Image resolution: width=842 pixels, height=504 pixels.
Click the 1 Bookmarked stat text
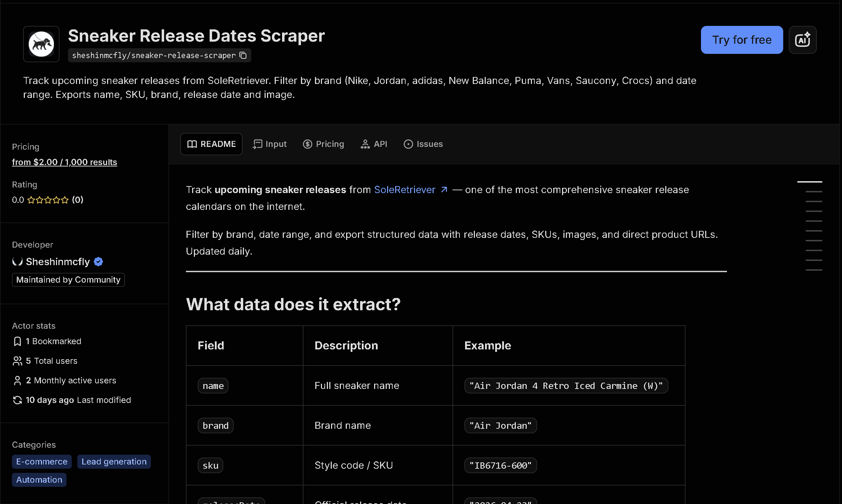click(54, 341)
